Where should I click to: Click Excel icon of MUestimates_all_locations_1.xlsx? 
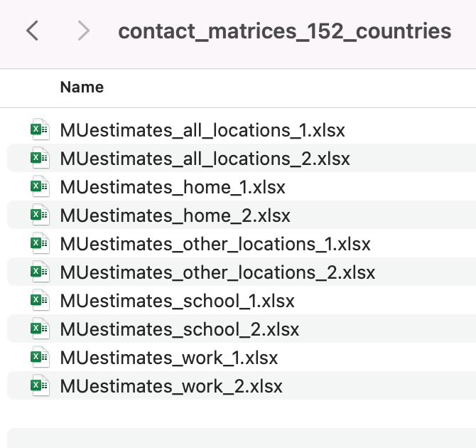click(38, 129)
